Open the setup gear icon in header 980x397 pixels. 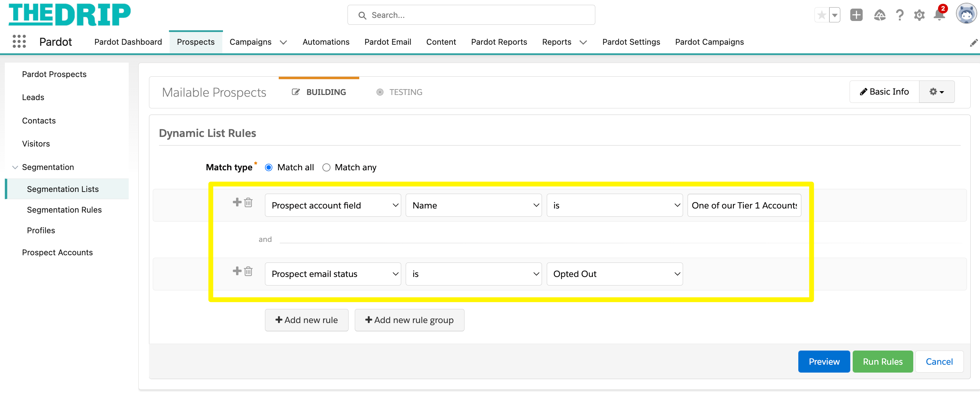(919, 15)
